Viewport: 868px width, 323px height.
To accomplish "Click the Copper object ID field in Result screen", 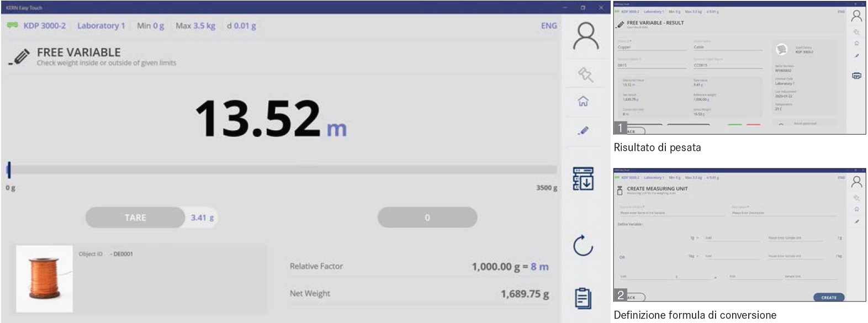I will click(651, 47).
